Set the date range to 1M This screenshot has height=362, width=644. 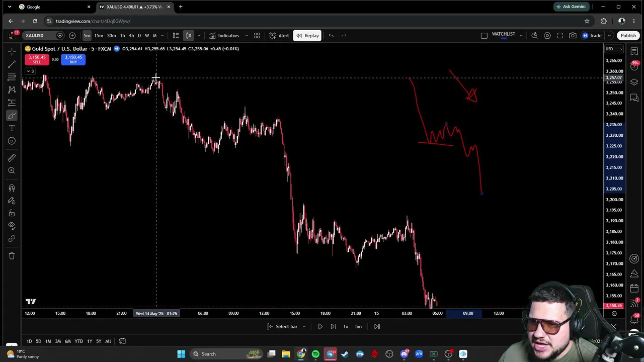pyautogui.click(x=48, y=341)
